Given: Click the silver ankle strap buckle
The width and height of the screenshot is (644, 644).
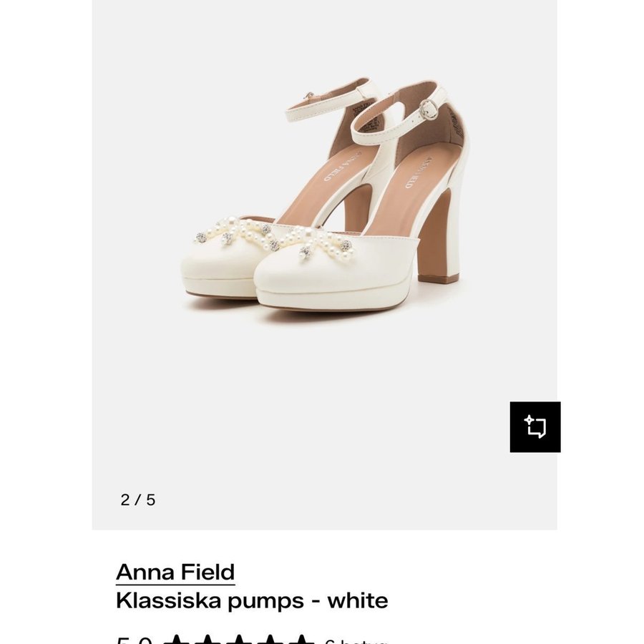Looking at the screenshot, I should tap(429, 109).
